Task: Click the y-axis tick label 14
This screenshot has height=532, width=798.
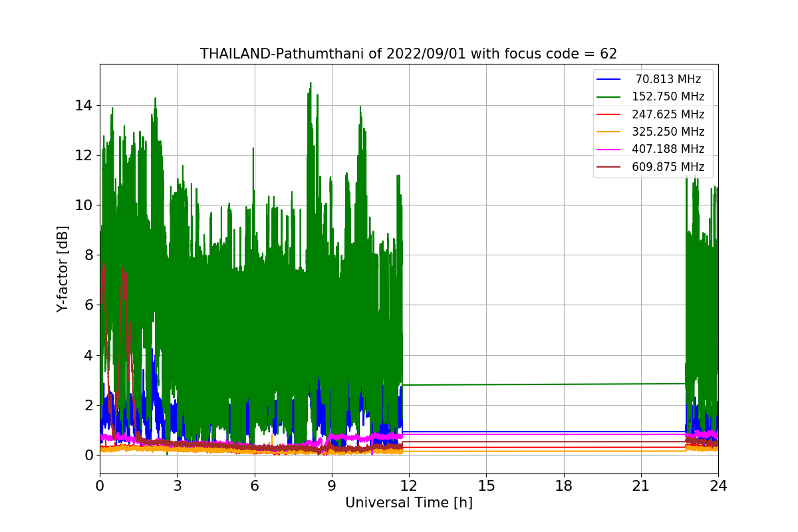Action: point(85,105)
